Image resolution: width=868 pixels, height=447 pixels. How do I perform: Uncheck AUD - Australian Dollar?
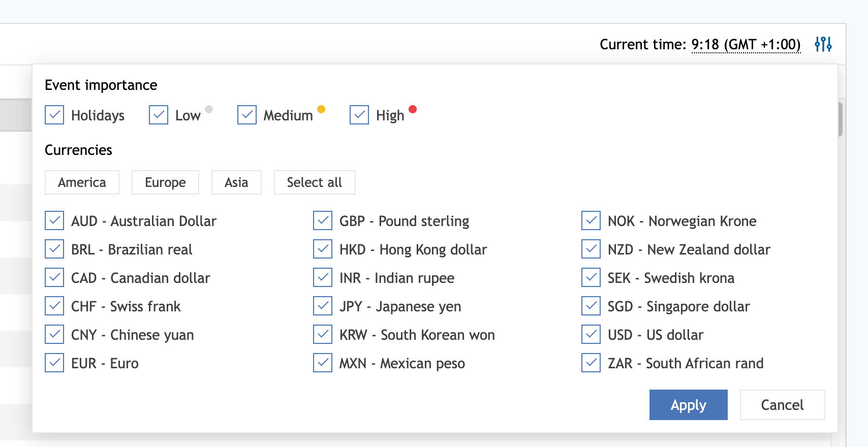tap(54, 220)
